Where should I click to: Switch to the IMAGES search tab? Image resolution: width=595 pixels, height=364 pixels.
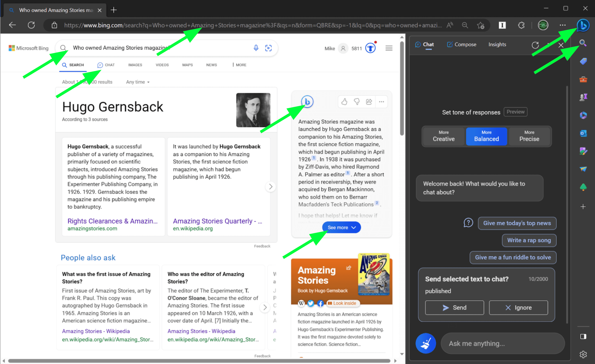tap(135, 65)
